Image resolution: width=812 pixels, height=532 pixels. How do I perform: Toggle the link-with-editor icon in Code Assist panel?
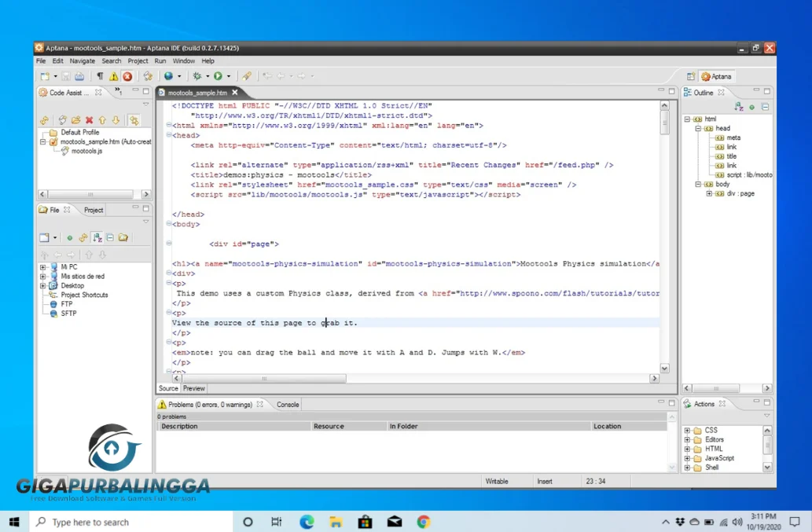134,120
